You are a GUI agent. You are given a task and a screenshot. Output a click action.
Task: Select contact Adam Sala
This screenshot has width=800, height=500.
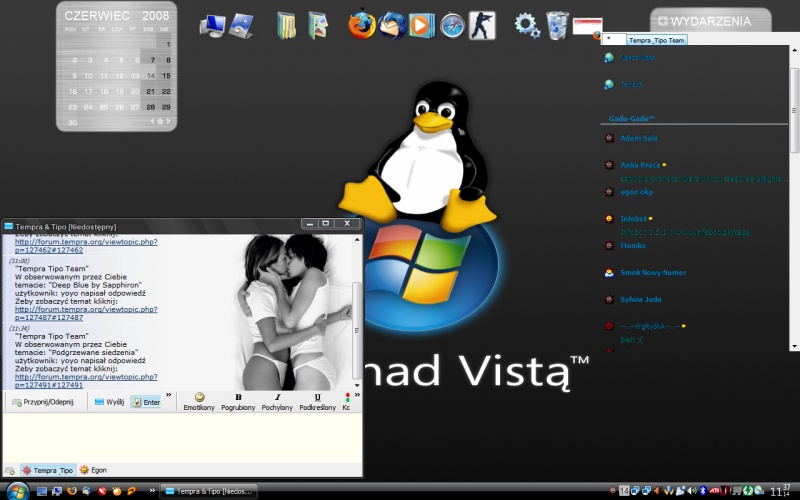(x=639, y=138)
